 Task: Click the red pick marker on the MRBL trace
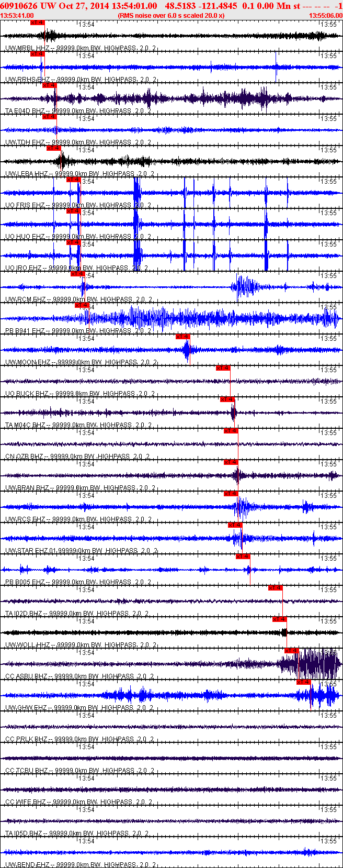(x=37, y=23)
